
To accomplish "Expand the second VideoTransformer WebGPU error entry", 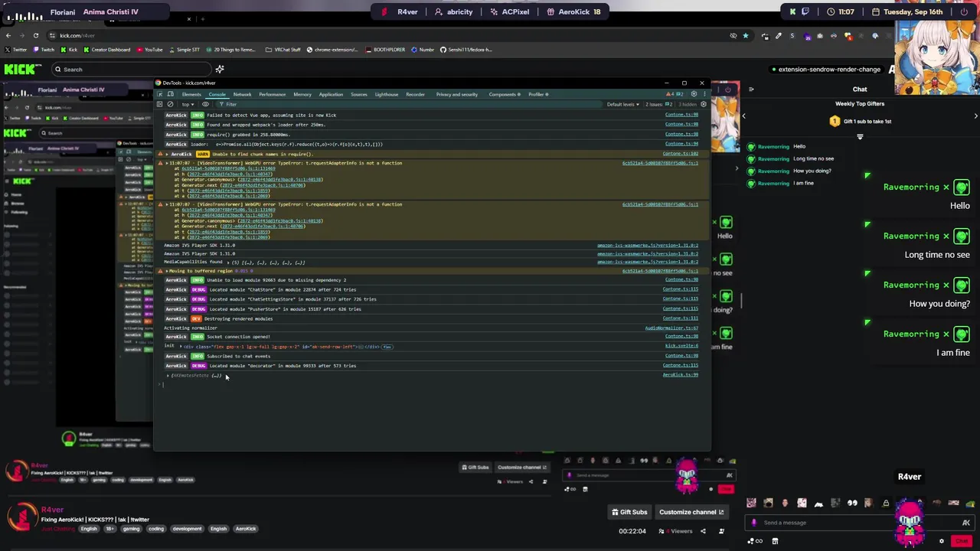I will 167,204.
